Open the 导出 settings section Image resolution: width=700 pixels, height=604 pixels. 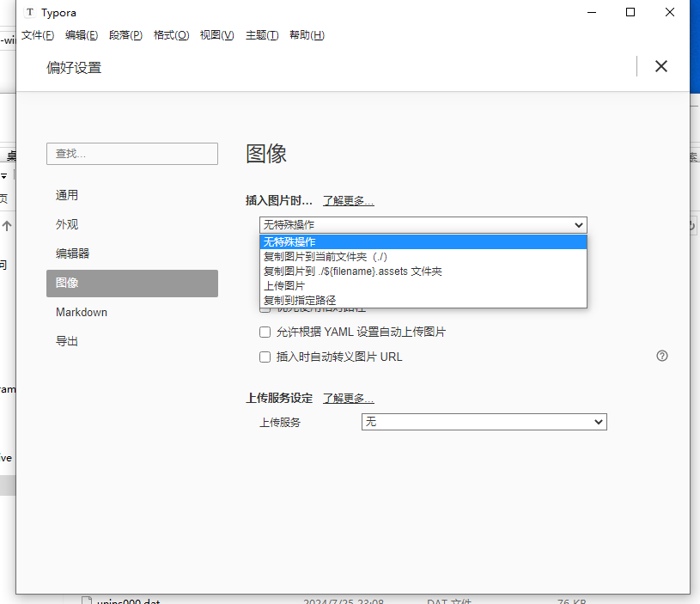[x=67, y=341]
